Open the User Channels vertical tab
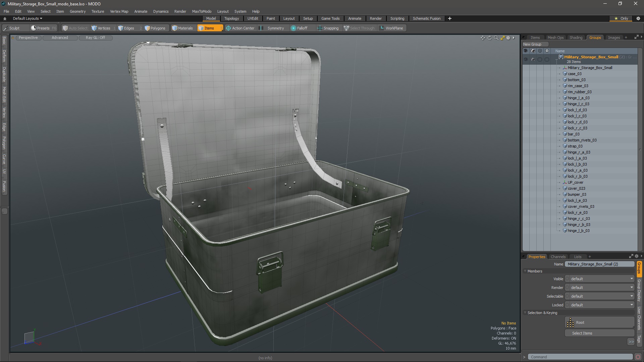The image size is (644, 362). (639, 318)
